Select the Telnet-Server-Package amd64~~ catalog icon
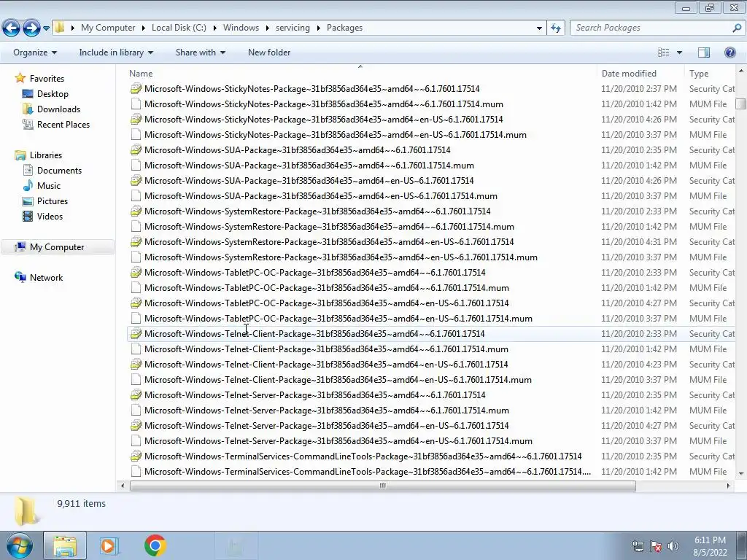Viewport: 747px width, 560px height. coord(136,394)
